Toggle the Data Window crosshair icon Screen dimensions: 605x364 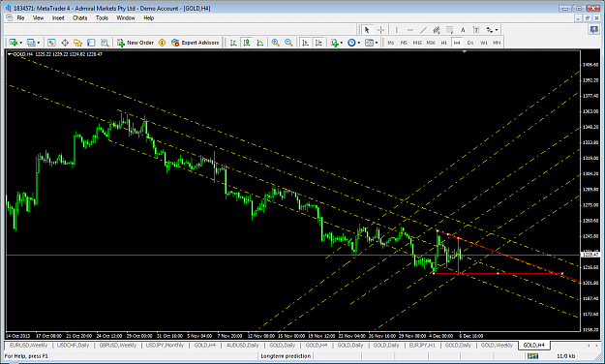(x=65, y=43)
